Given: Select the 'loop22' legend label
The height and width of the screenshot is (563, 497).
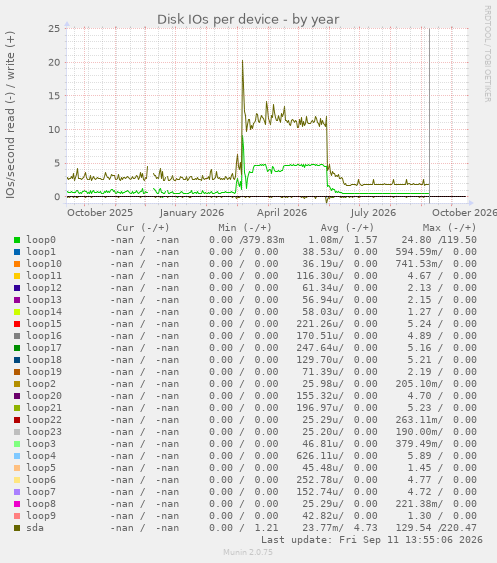Looking at the screenshot, I should [44, 420].
